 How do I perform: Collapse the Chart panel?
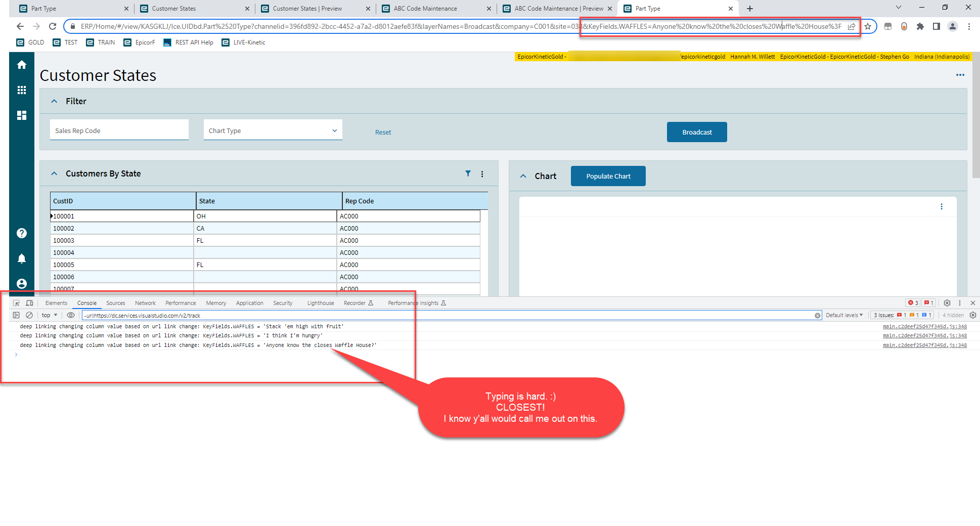(523, 176)
